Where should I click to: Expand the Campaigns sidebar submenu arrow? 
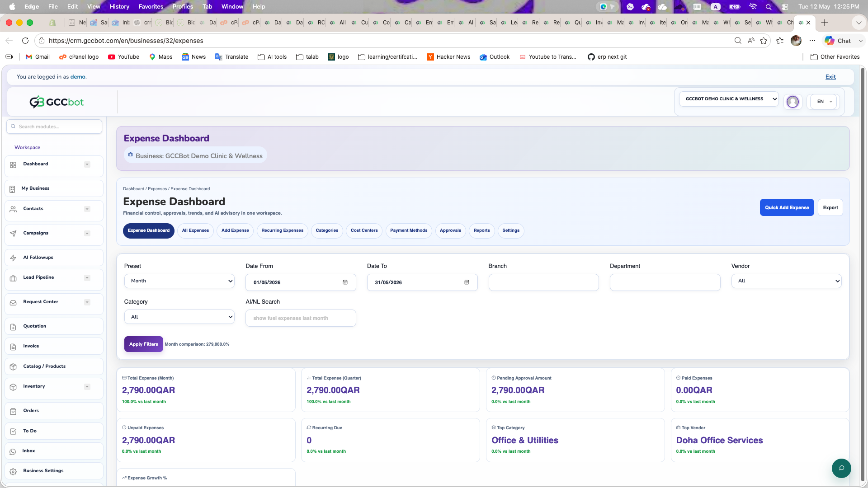click(87, 234)
